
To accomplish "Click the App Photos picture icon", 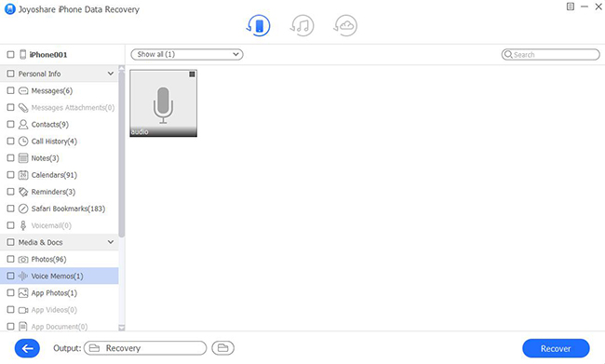I will (x=23, y=293).
